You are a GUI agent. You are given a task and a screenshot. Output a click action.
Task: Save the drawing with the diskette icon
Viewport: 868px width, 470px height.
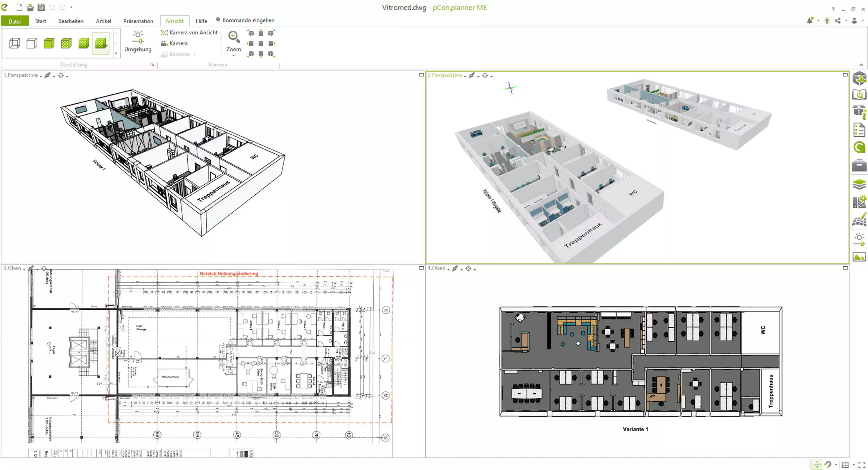41,7
